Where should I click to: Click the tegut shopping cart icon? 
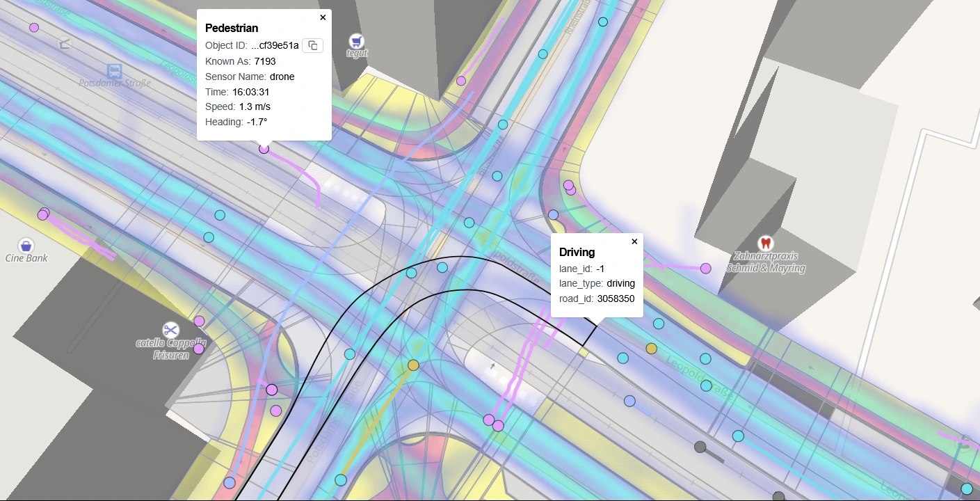356,40
